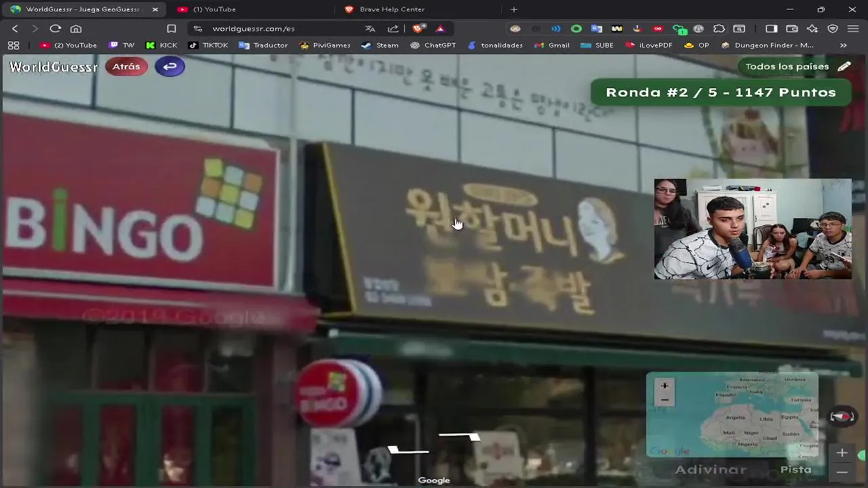This screenshot has width=868, height=488.
Task: Reload the worldguessr page
Action: coord(56,28)
